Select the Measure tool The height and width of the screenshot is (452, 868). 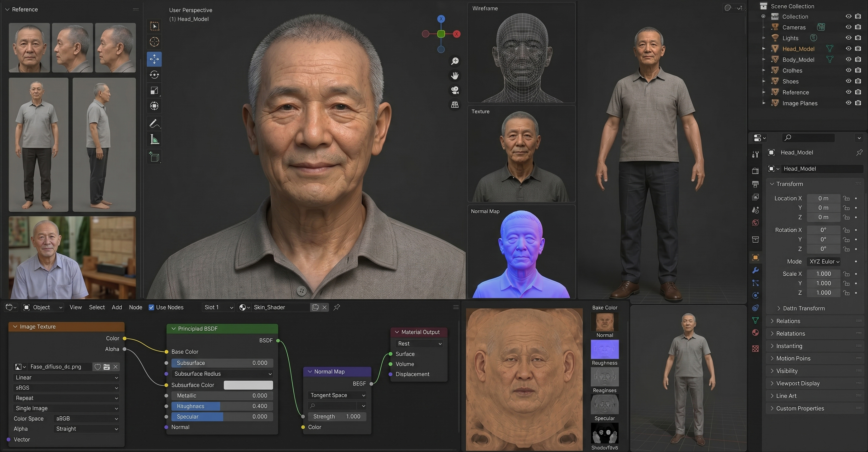click(154, 139)
